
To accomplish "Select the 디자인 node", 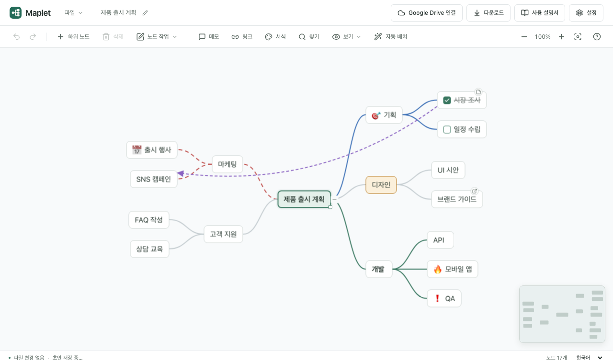I will coord(381,185).
